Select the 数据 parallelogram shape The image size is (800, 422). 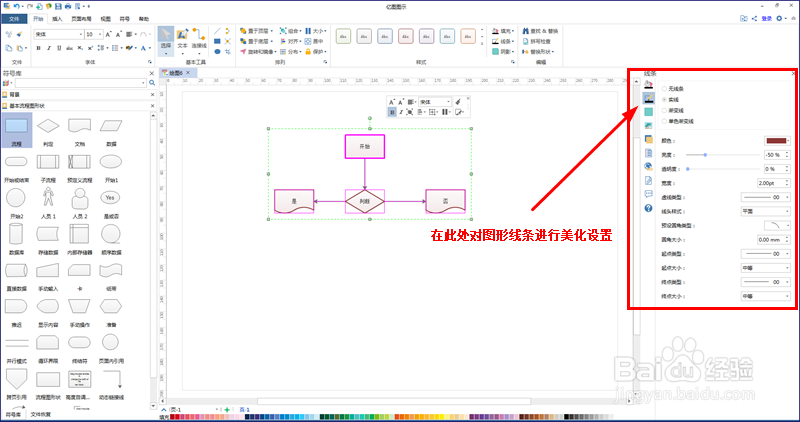point(111,130)
